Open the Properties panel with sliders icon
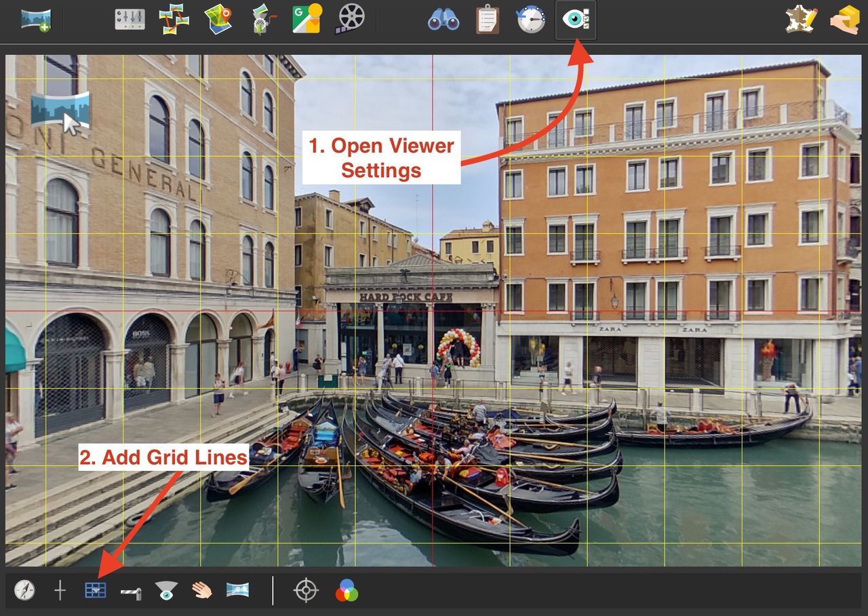The image size is (868, 616). pos(130,19)
